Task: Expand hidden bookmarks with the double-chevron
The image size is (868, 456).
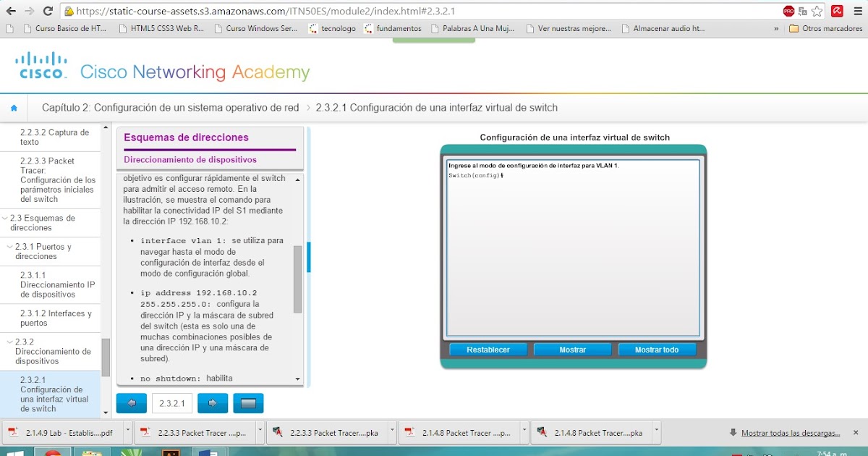Action: [778, 29]
